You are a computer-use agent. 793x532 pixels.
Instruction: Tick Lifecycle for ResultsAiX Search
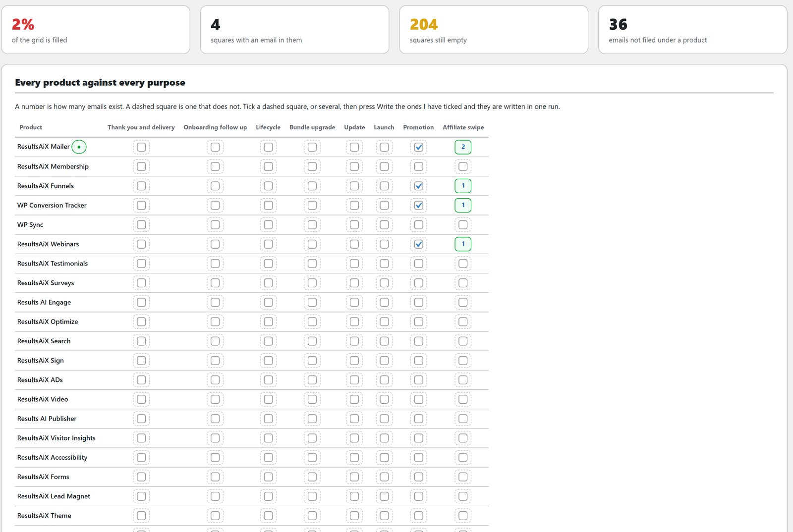[x=268, y=341]
